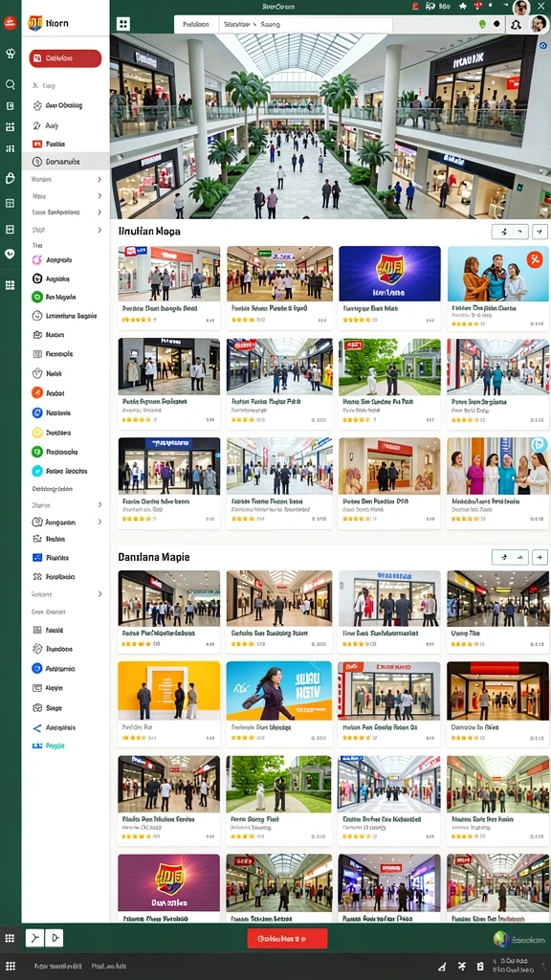This screenshot has width=551, height=980.
Task: Click the red button in the bottom bar
Action: [x=287, y=938]
